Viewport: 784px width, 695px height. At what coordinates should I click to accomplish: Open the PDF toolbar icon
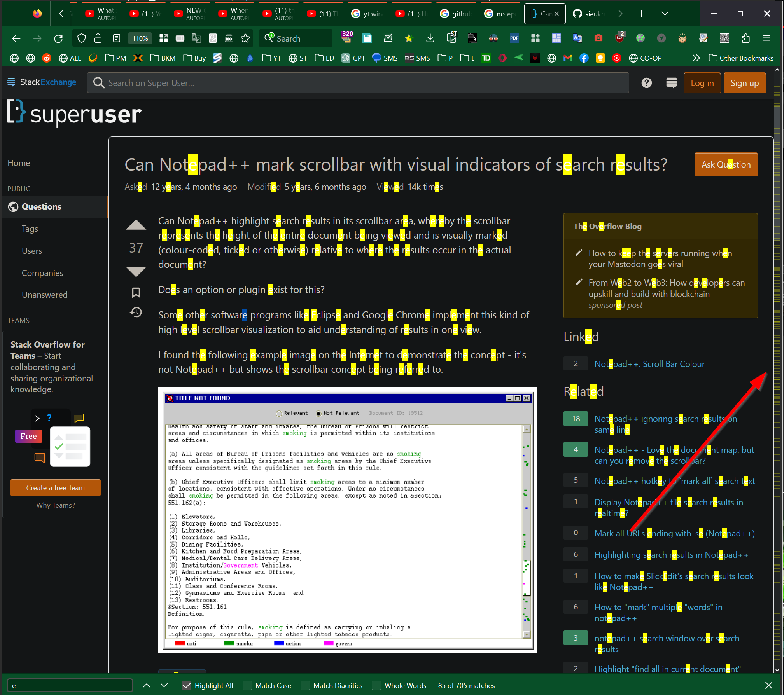pyautogui.click(x=514, y=38)
